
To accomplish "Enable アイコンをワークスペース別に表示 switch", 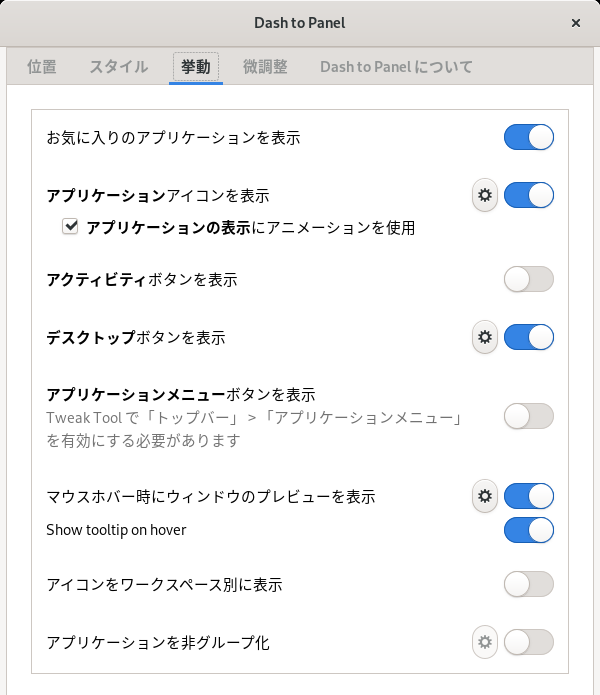I will (x=529, y=584).
